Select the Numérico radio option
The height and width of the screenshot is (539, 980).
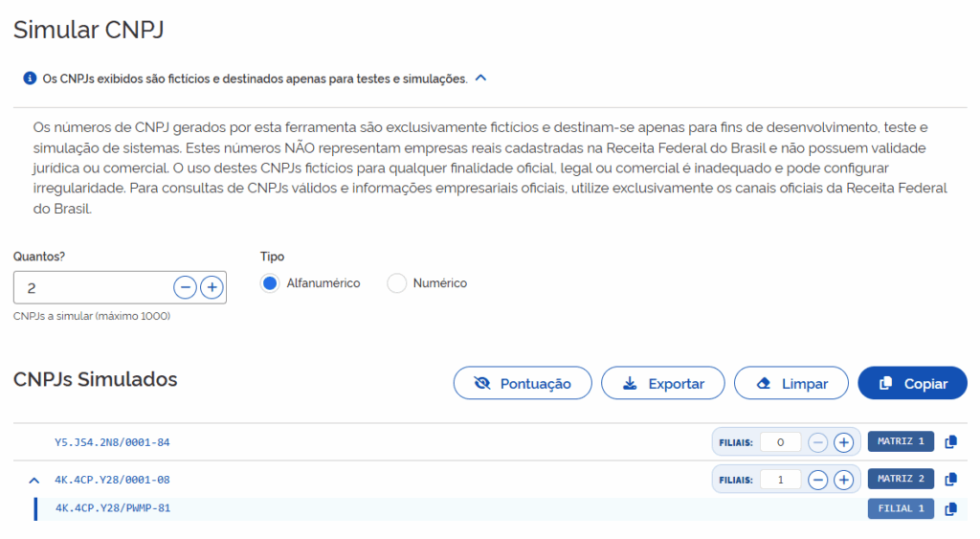click(x=396, y=283)
